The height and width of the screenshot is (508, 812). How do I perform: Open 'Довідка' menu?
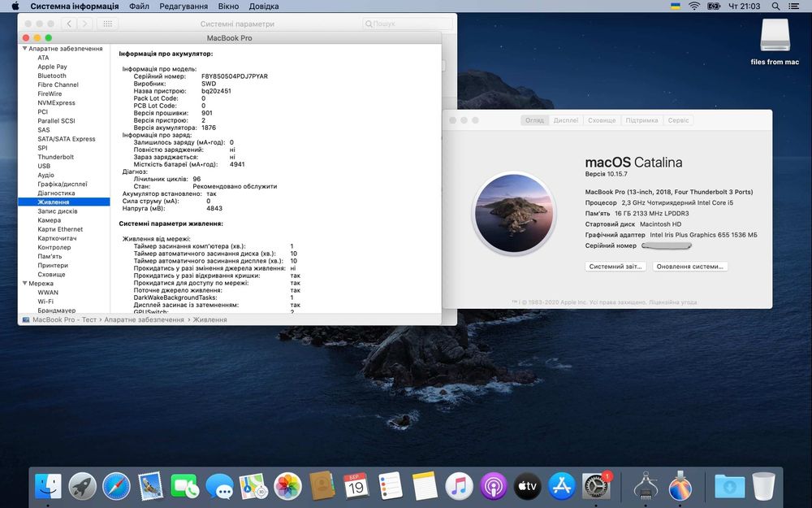coord(264,7)
